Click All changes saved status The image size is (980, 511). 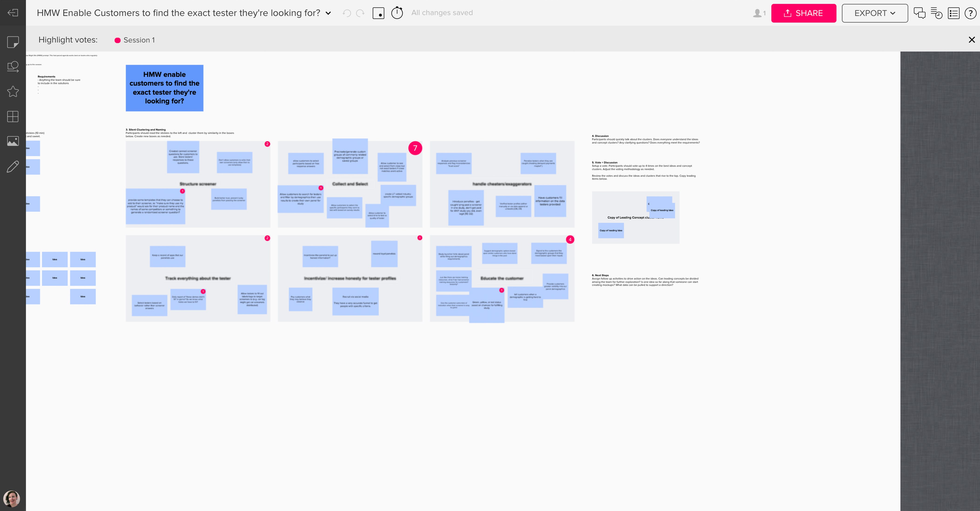point(442,13)
